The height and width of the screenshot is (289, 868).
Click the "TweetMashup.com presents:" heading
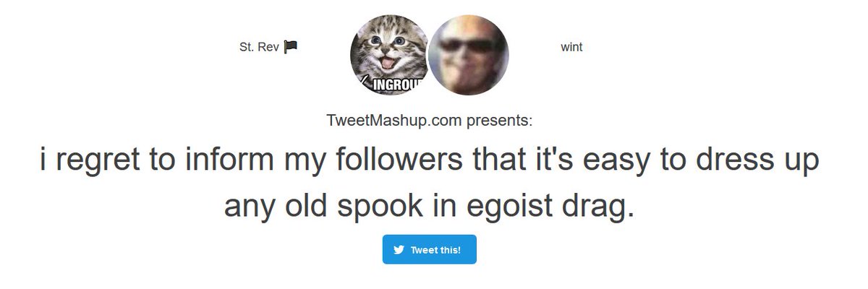[x=430, y=120]
